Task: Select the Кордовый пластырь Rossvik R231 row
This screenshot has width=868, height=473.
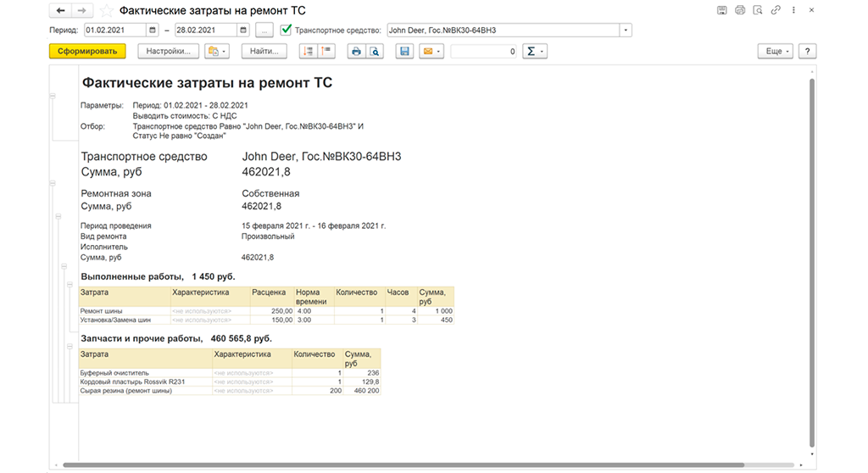Action: coord(230,382)
